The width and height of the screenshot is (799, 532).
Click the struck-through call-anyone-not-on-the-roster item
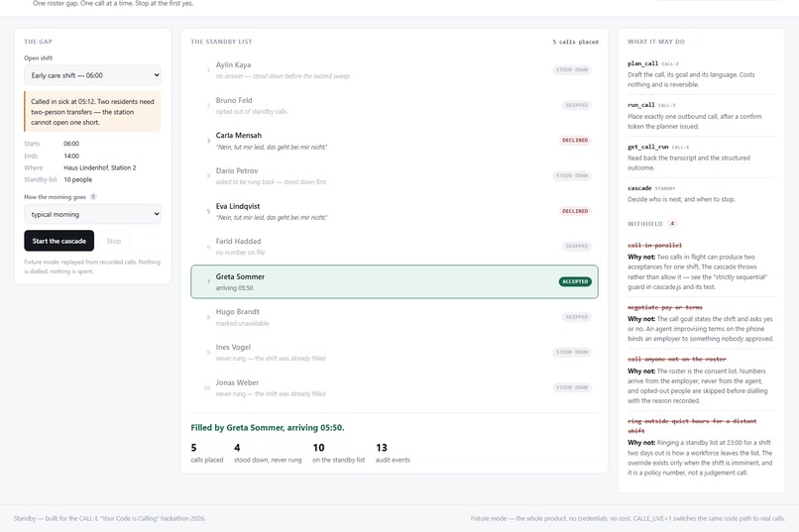(x=677, y=359)
